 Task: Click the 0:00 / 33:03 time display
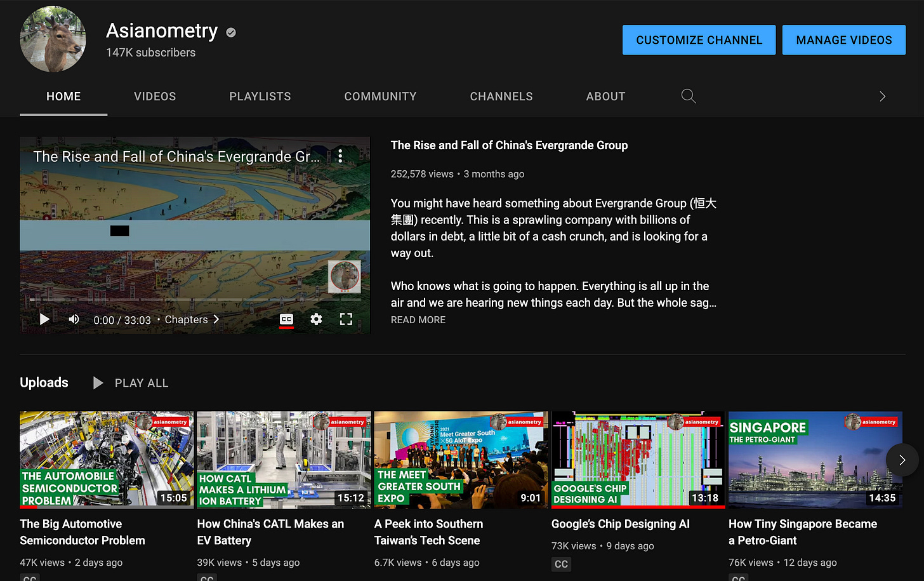pyautogui.click(x=122, y=320)
